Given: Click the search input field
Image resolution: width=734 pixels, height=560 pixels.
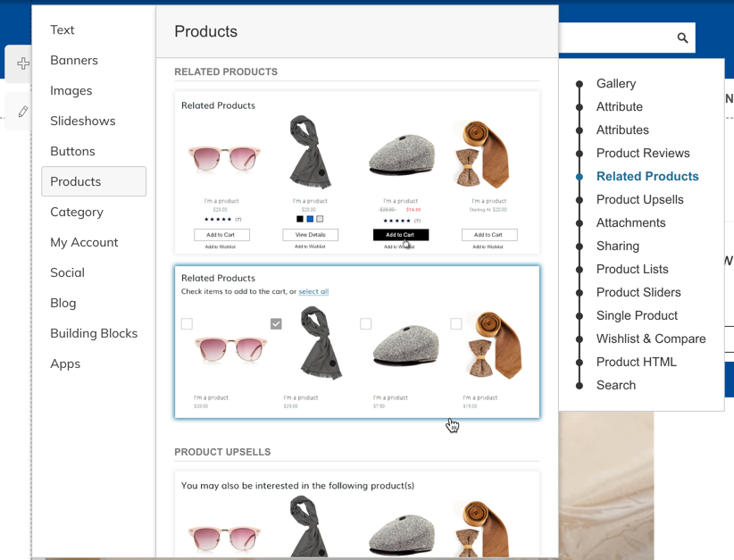Looking at the screenshot, I should coord(617,38).
